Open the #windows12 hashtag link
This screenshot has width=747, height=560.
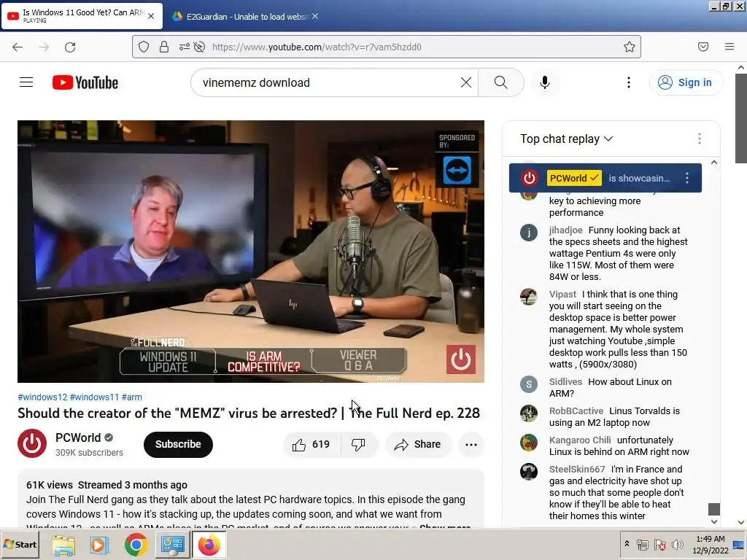coord(42,397)
